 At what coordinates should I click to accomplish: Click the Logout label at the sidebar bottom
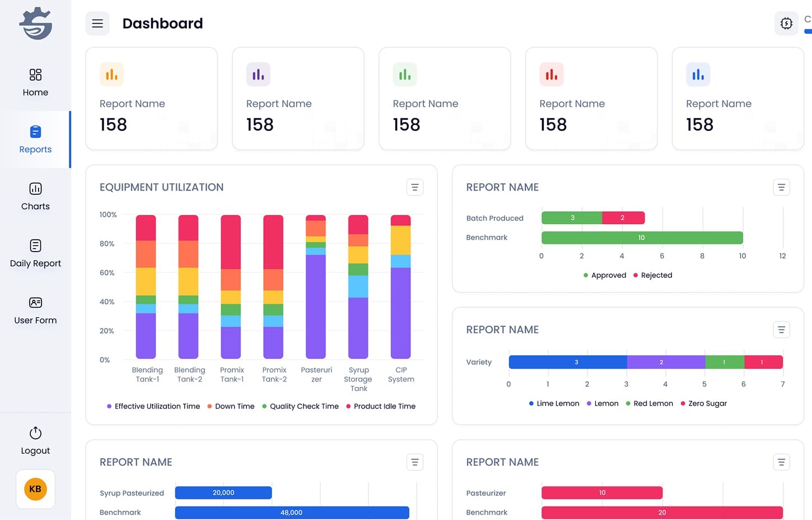point(35,451)
